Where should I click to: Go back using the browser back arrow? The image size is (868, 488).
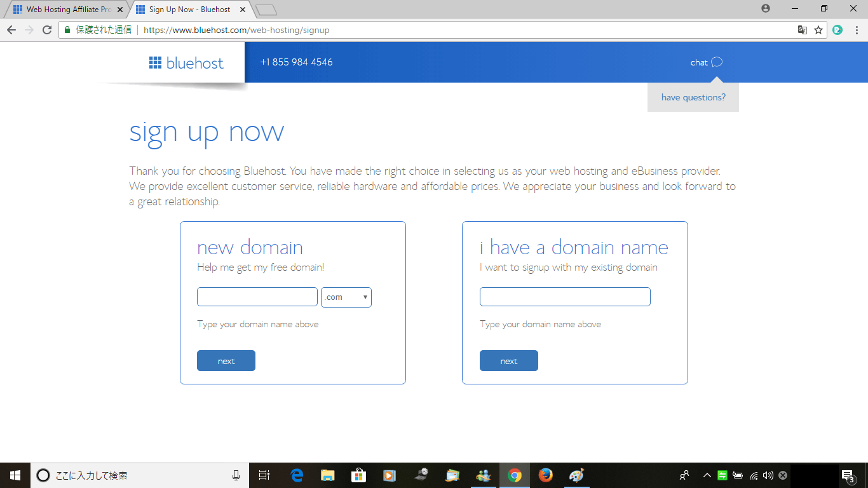pos(11,30)
